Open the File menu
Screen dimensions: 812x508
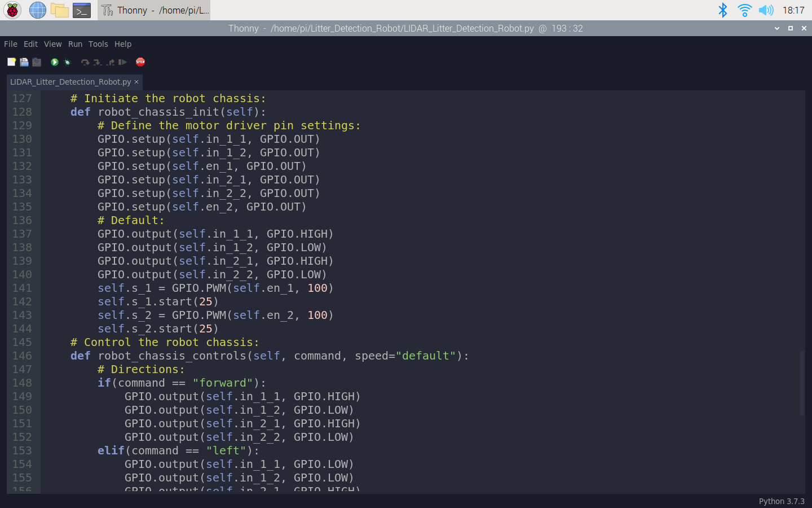click(11, 44)
